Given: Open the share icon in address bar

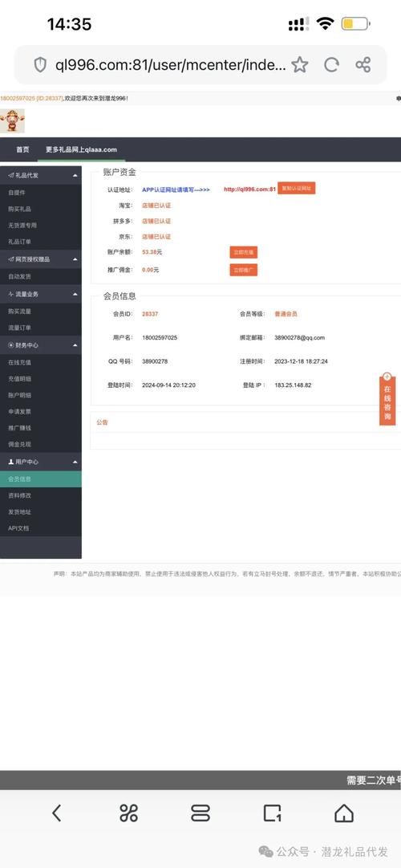Looking at the screenshot, I should (x=363, y=65).
